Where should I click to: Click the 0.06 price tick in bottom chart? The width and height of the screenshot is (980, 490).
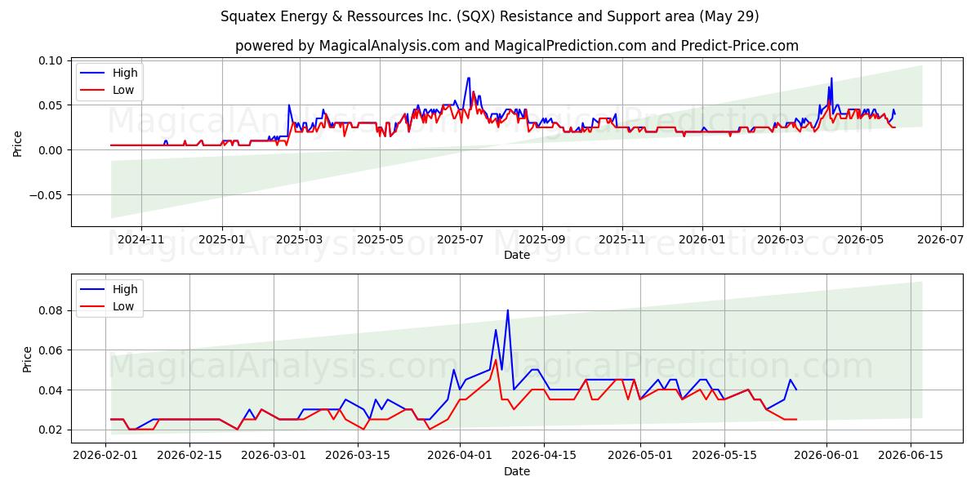coord(51,350)
